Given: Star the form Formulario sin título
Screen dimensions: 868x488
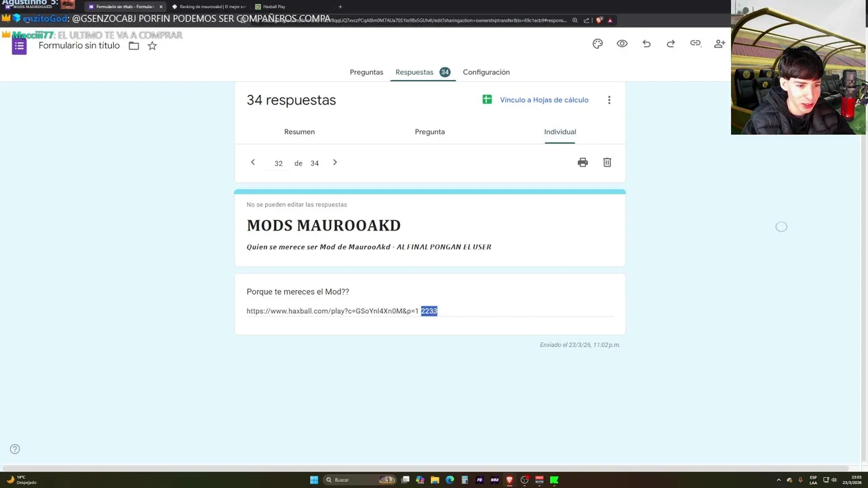Looking at the screenshot, I should [152, 45].
